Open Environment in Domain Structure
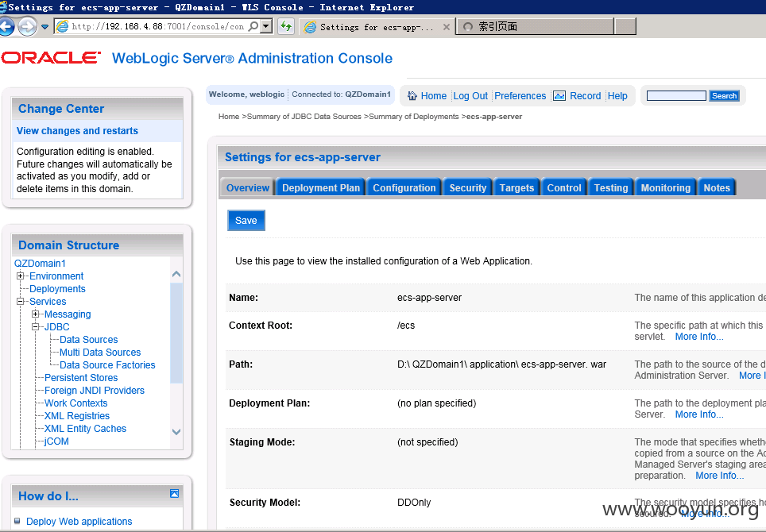The width and height of the screenshot is (766, 532). (56, 276)
